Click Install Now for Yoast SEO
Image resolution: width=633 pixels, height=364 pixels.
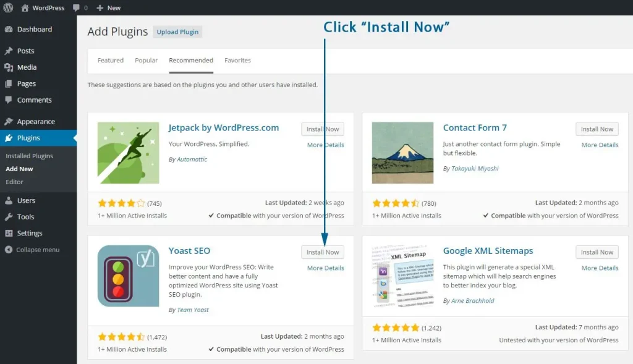pos(323,252)
